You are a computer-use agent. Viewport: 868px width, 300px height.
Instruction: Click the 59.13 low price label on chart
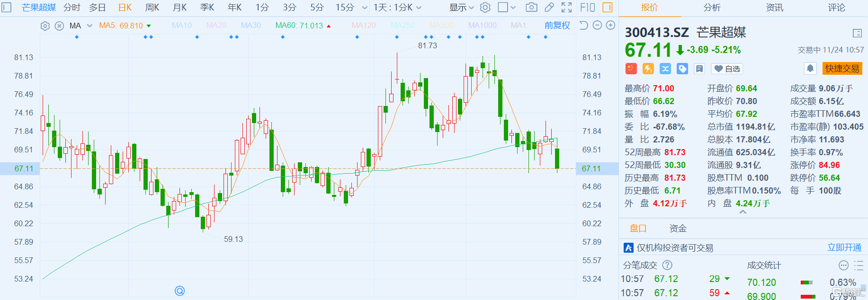(x=233, y=239)
